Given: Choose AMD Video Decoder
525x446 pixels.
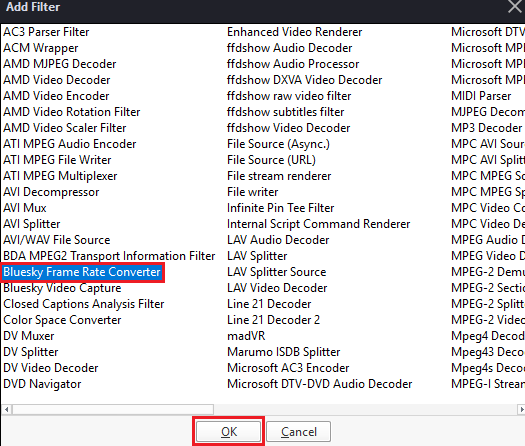Looking at the screenshot, I should pos(57,80).
